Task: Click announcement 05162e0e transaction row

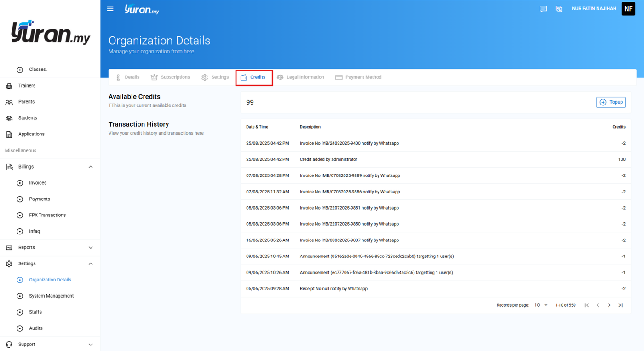Action: tap(436, 256)
